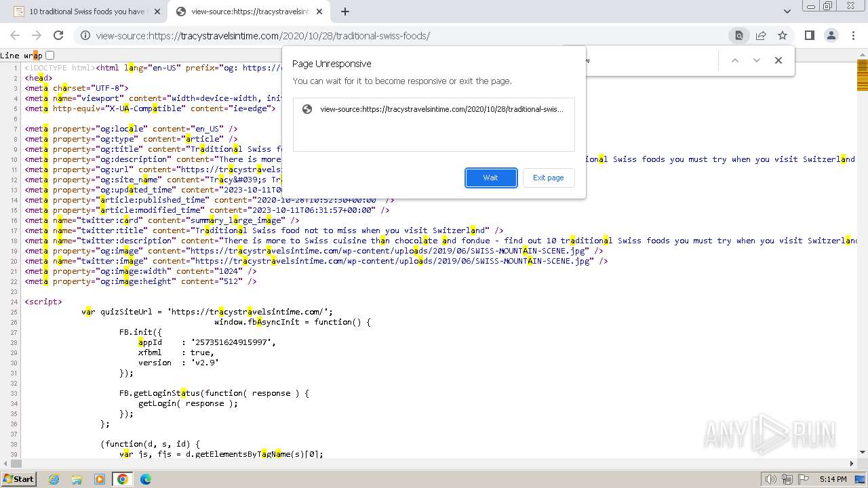Open the profile avatar icon

click(831, 35)
